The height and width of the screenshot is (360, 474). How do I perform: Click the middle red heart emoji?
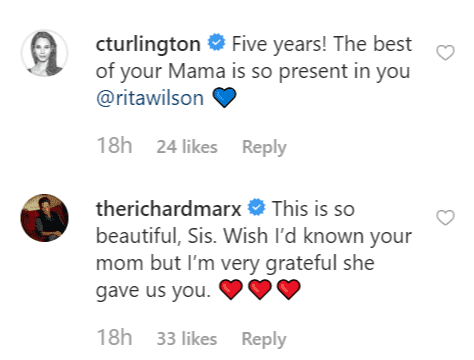[260, 289]
